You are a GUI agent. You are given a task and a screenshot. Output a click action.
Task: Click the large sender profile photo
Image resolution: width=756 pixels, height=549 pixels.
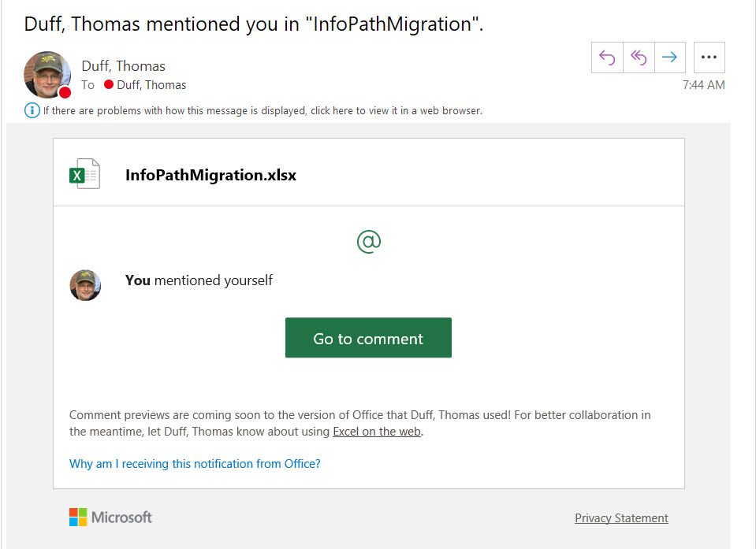[47, 75]
